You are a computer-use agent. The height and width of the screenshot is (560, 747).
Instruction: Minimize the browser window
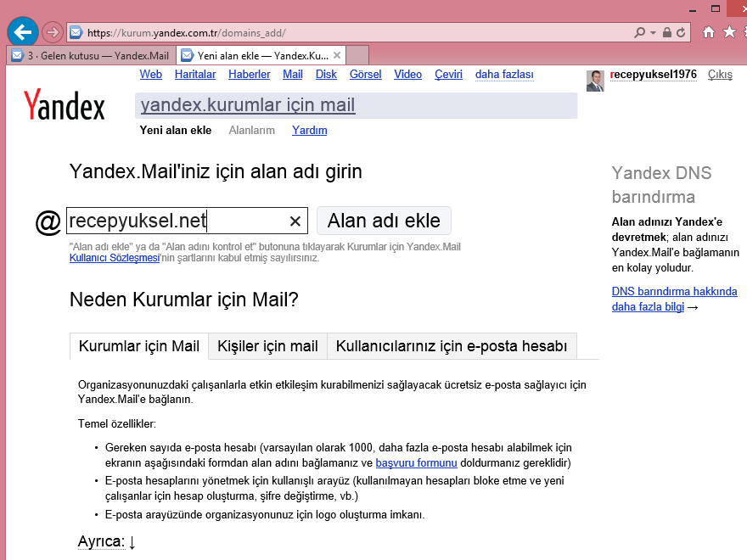693,9
